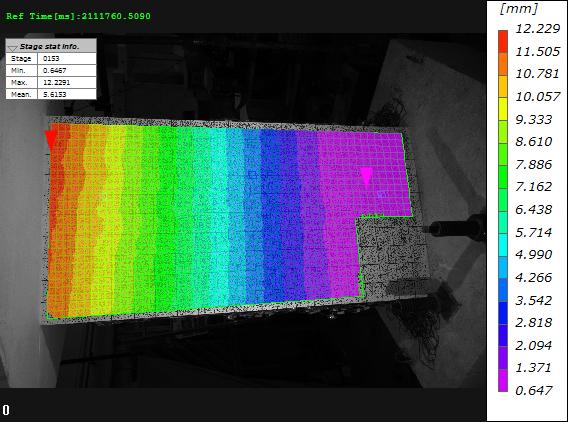Pick the magenta 0.647 legend color
This screenshot has height=422, width=568.
pos(503,380)
